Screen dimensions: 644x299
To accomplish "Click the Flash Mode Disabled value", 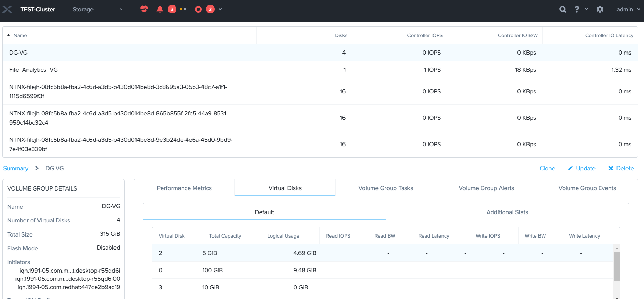I will tap(108, 248).
